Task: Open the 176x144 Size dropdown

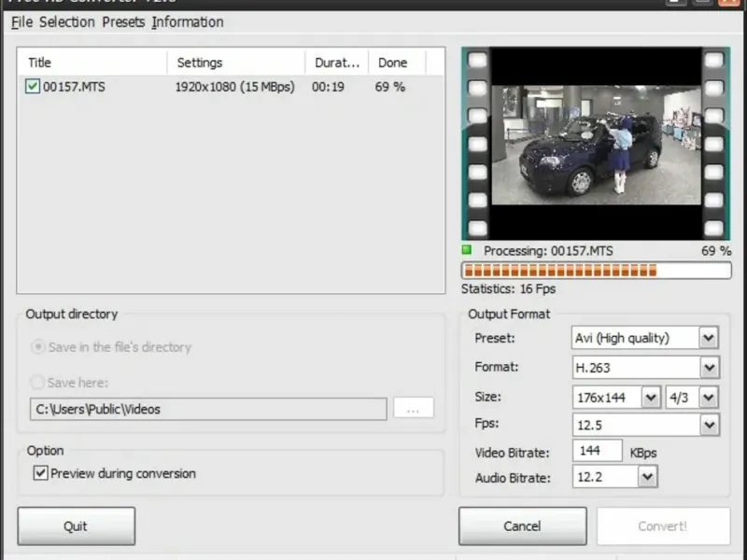Action: coord(651,398)
